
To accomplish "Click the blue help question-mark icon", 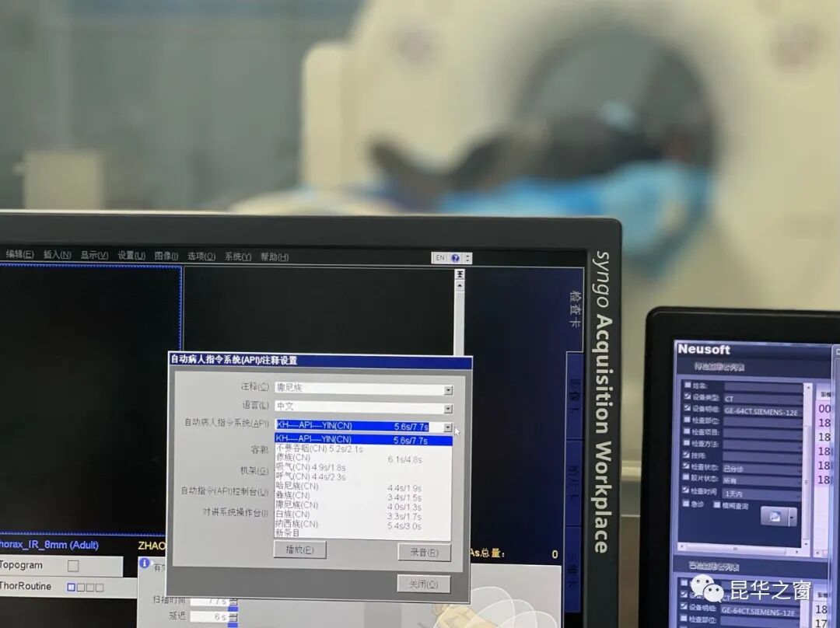I will (x=455, y=258).
